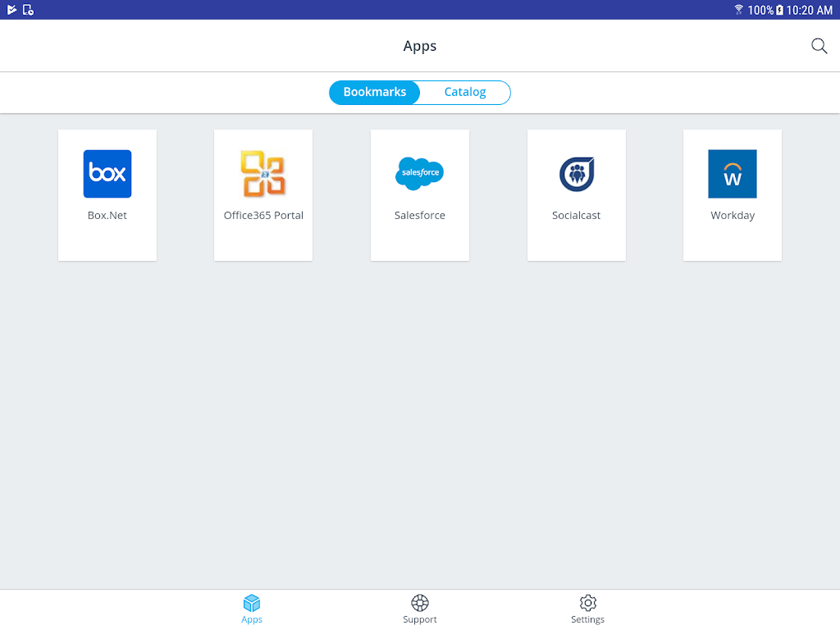Select the Bookmarks tab
Viewport: 840px width, 630px height.
coord(374,92)
